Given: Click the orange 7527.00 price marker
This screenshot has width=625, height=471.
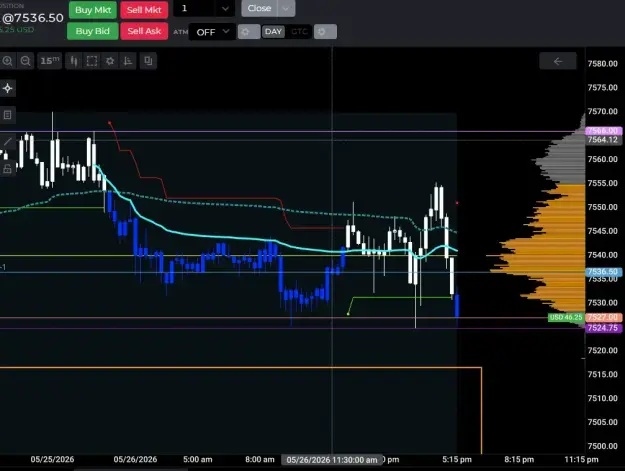Looking at the screenshot, I should click(x=603, y=317).
